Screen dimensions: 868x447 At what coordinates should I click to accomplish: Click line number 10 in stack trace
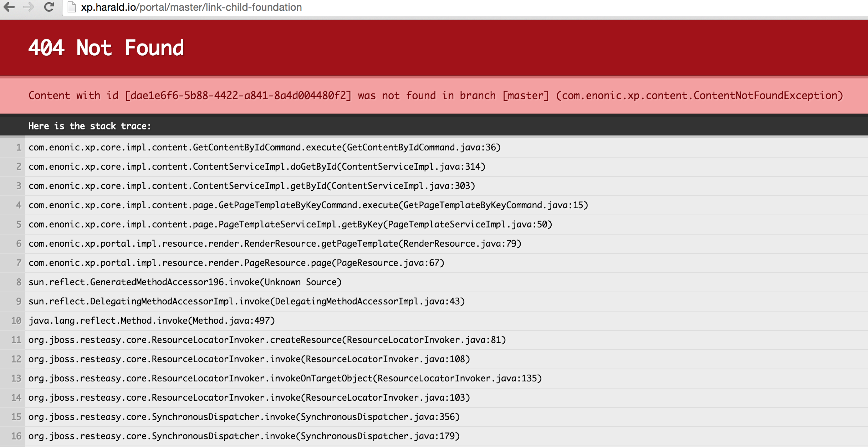pos(16,320)
